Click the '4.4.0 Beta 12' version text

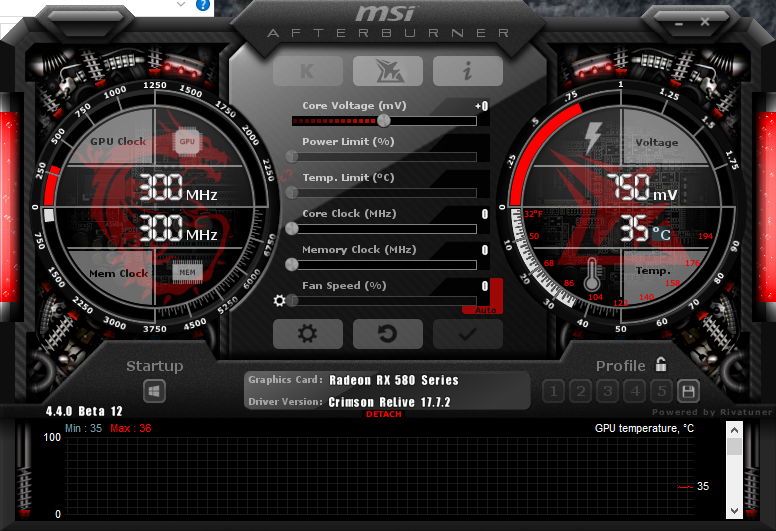click(84, 411)
